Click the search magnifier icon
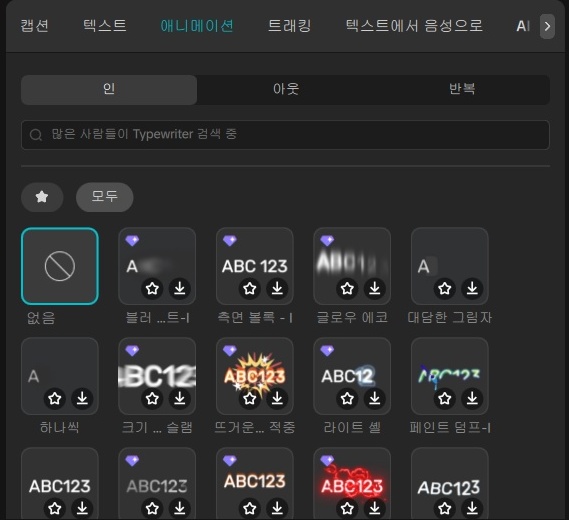Viewport: 569px width, 520px height. coord(36,135)
